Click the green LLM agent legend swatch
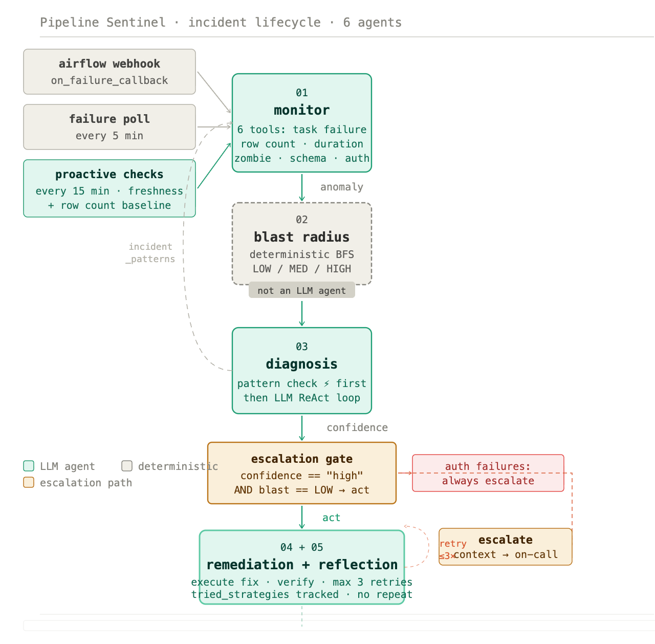 click(x=29, y=466)
